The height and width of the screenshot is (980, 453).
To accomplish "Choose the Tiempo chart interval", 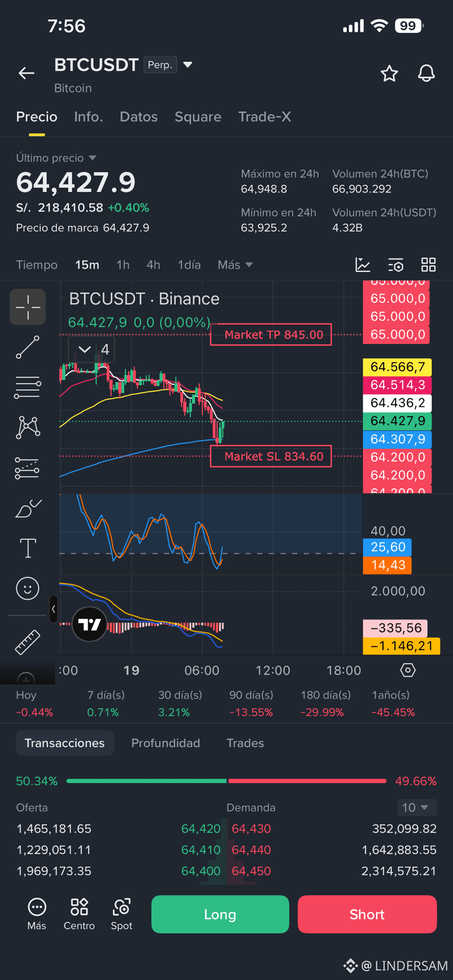I will [x=37, y=265].
